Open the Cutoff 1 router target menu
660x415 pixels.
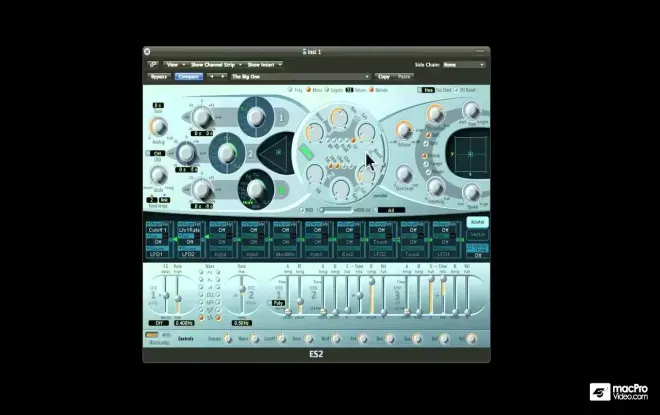pyautogui.click(x=157, y=230)
